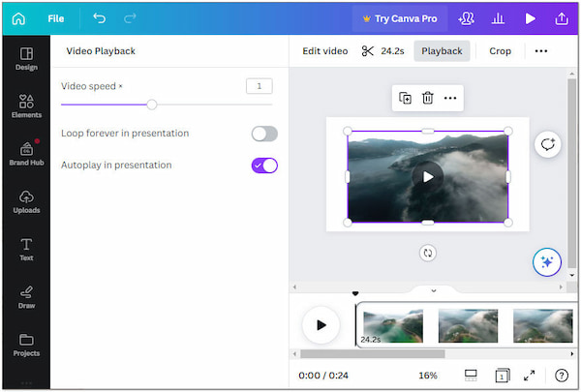Delete the selected video with trash icon
Image resolution: width=581 pixels, height=392 pixels.
click(x=427, y=98)
